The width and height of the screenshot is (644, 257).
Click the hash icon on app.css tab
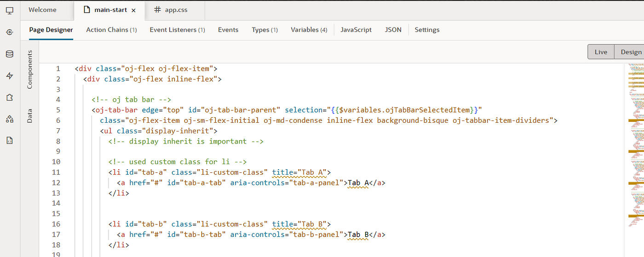pyautogui.click(x=158, y=10)
